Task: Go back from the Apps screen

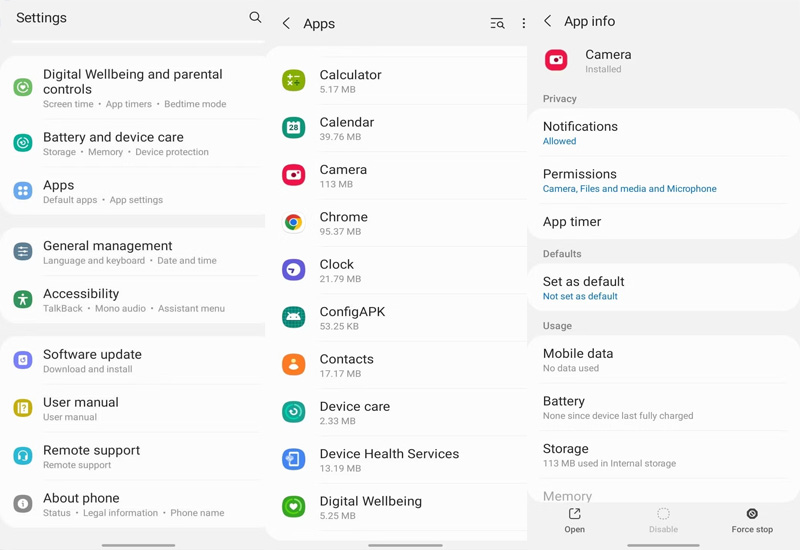Action: click(x=286, y=23)
